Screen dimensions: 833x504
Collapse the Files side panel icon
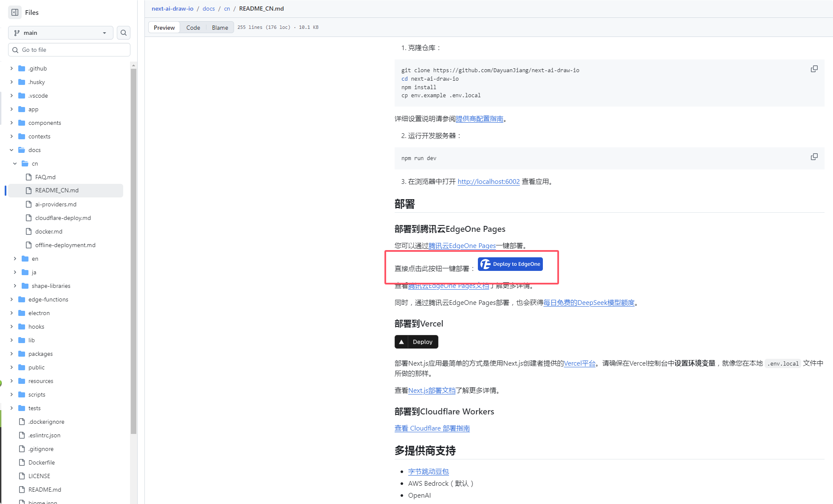[15, 12]
